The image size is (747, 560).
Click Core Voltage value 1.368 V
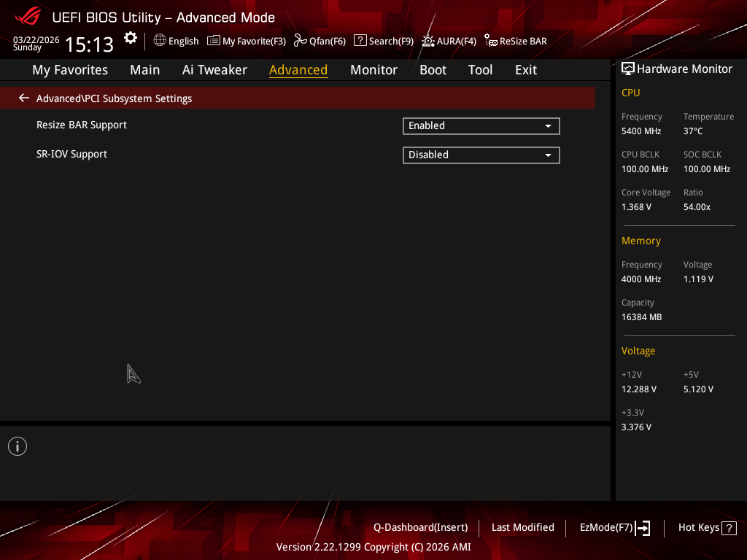click(636, 206)
